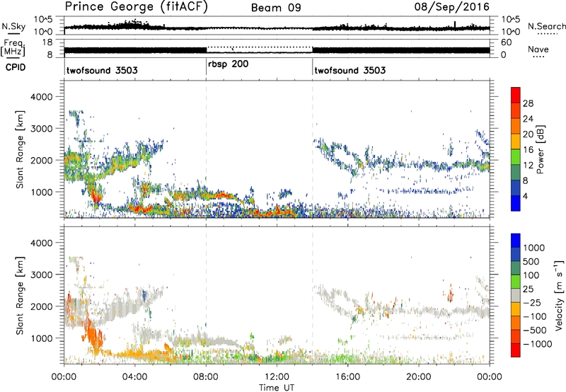Click the '08:00' time axis tick label
The height and width of the screenshot is (392, 566).
[x=206, y=377]
